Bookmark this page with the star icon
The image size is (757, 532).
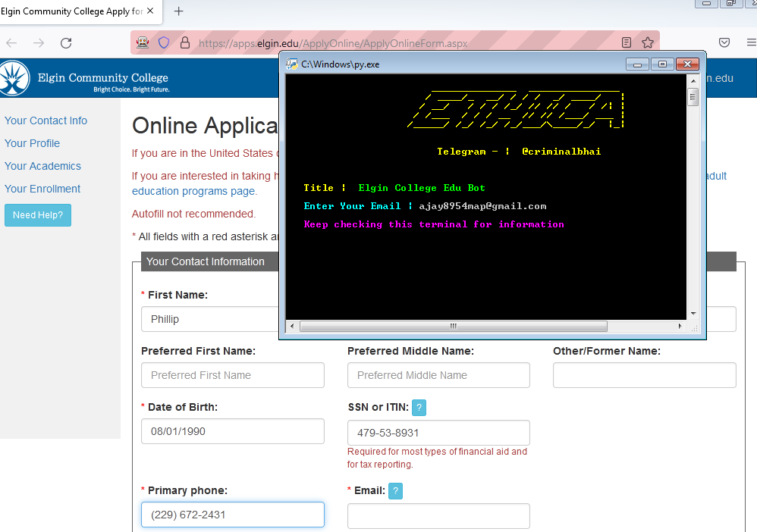click(648, 42)
